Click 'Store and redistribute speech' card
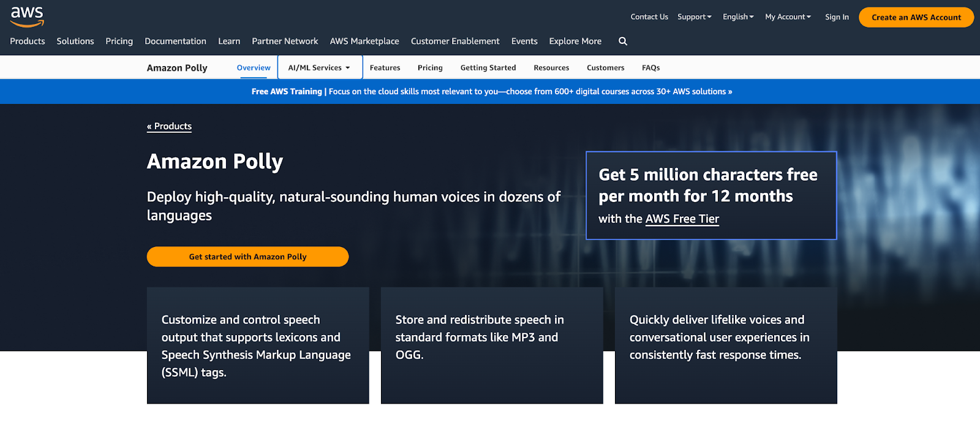 tap(492, 345)
